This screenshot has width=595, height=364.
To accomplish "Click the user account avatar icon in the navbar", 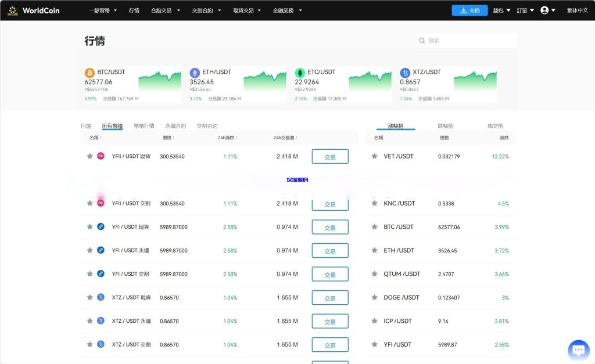I will [544, 10].
